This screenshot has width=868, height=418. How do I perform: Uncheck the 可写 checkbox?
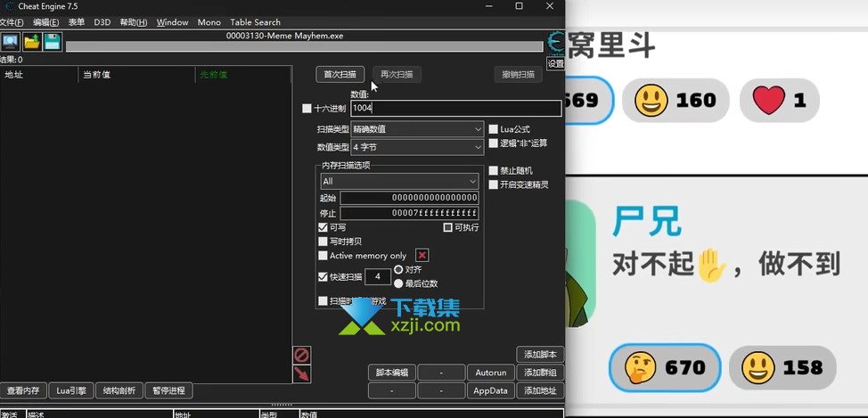click(x=323, y=227)
